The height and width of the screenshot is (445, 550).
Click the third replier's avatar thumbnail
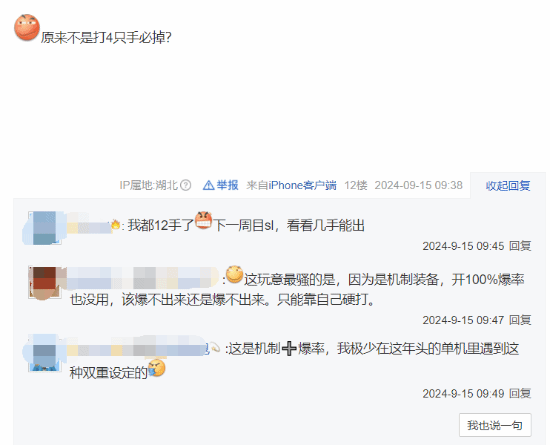click(45, 354)
